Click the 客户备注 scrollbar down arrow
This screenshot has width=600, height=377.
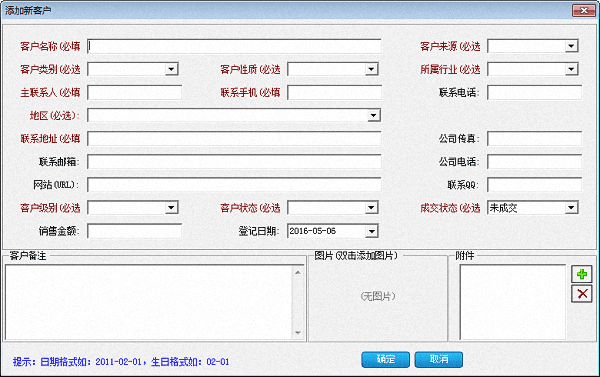(298, 333)
